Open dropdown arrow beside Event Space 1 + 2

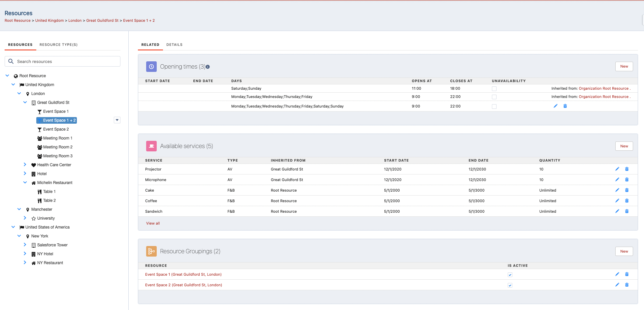117,120
